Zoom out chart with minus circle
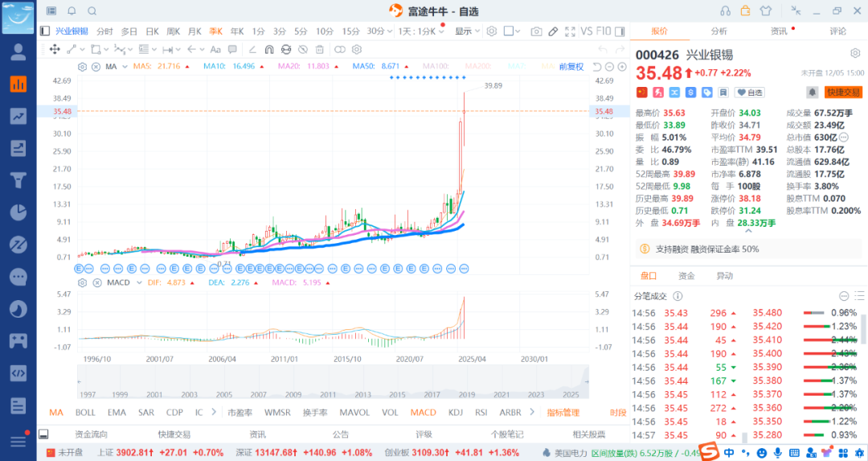The height and width of the screenshot is (461, 868). point(609,67)
